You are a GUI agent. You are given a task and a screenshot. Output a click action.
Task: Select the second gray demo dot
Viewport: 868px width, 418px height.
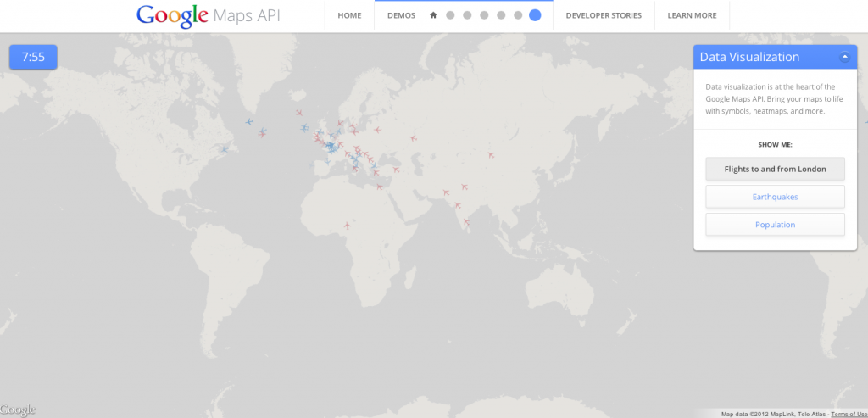click(467, 15)
